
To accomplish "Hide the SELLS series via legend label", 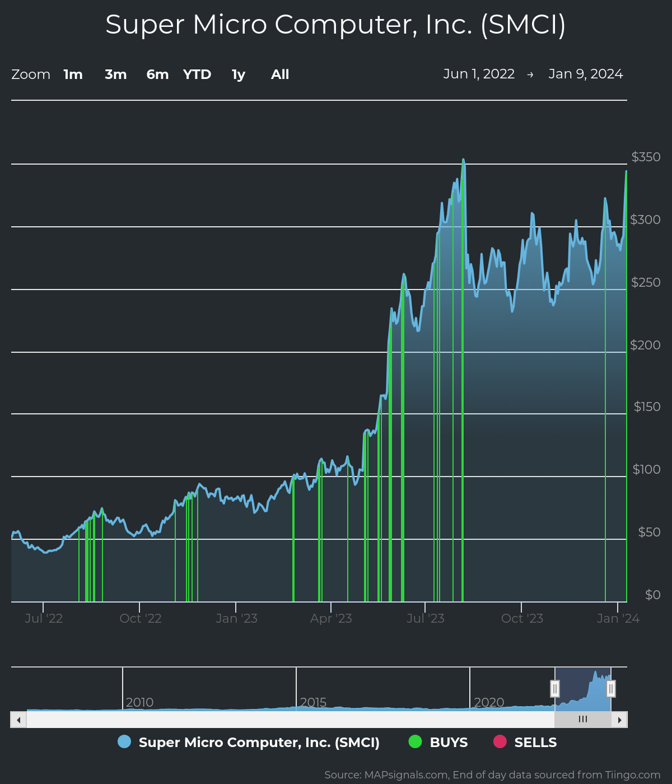I will pos(535,743).
